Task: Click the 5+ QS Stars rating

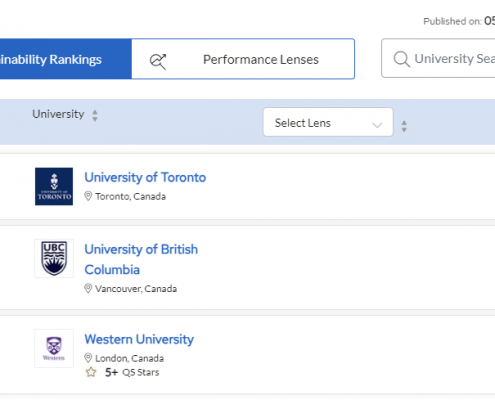Action: [132, 372]
